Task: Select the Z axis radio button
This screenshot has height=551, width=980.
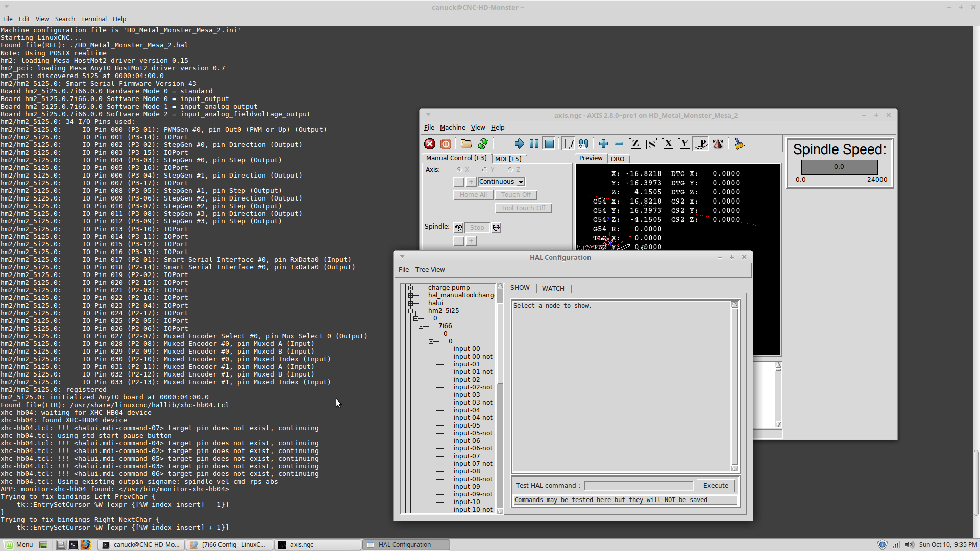Action: [510, 170]
